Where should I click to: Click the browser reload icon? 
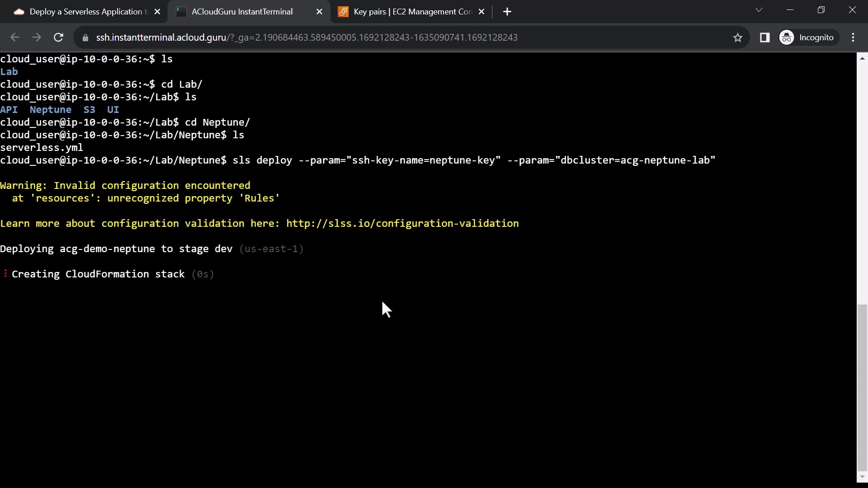[58, 38]
